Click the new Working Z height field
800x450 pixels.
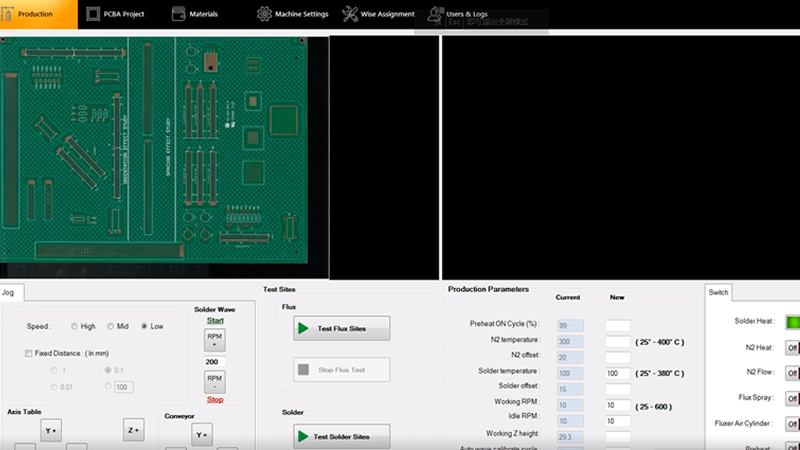pos(617,437)
